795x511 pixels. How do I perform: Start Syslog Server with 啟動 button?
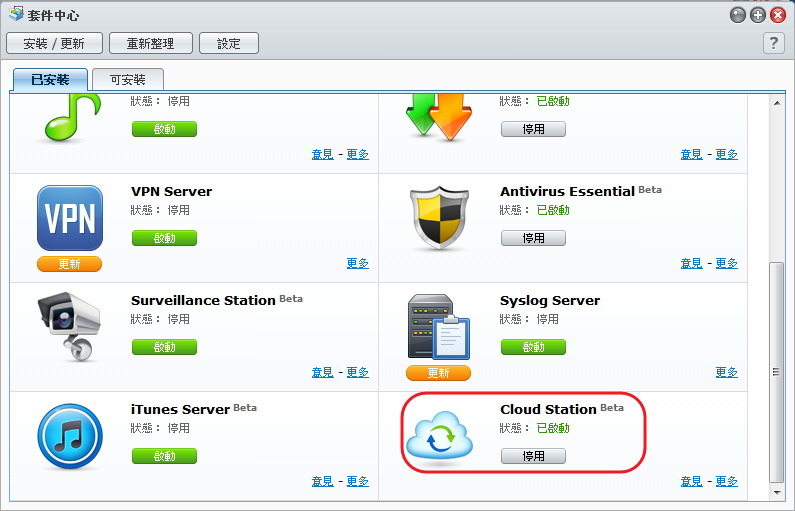point(533,347)
